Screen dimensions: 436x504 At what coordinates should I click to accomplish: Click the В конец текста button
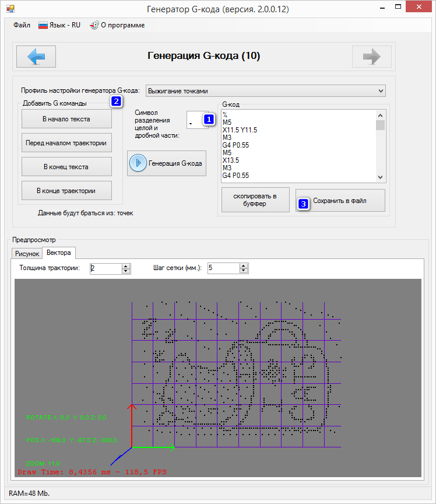point(66,167)
